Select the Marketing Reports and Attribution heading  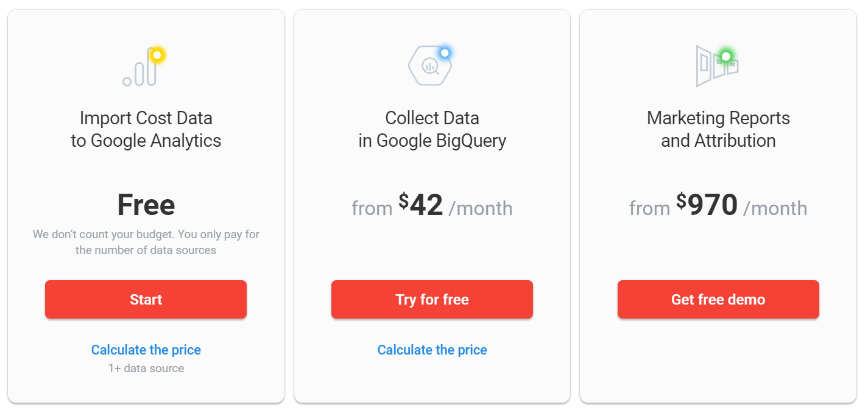pyautogui.click(x=718, y=129)
